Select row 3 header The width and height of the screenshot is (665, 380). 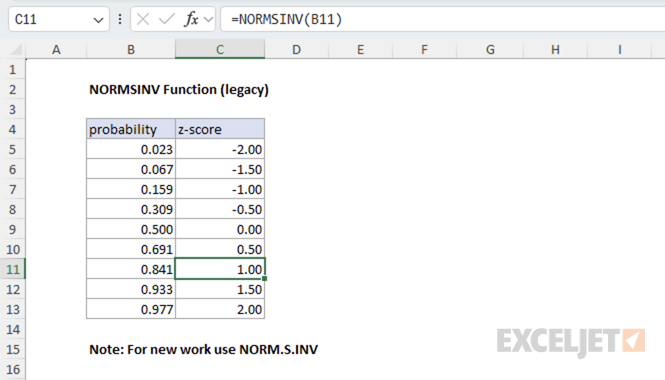[x=13, y=109]
